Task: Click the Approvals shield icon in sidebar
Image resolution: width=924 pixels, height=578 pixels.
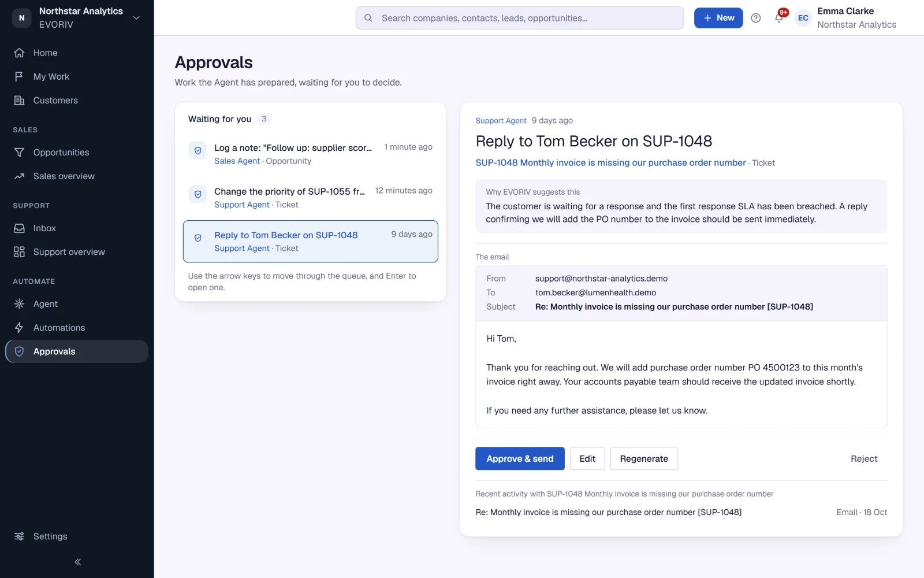Action: click(19, 351)
